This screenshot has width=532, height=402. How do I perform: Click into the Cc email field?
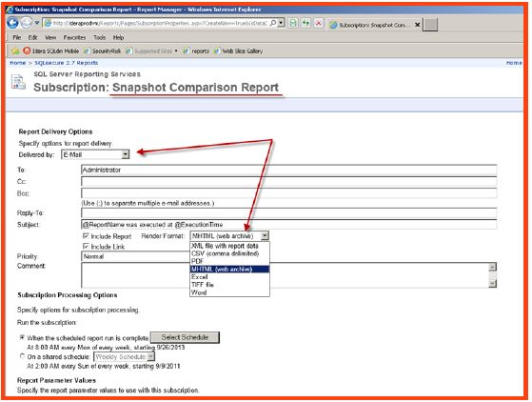click(288, 181)
